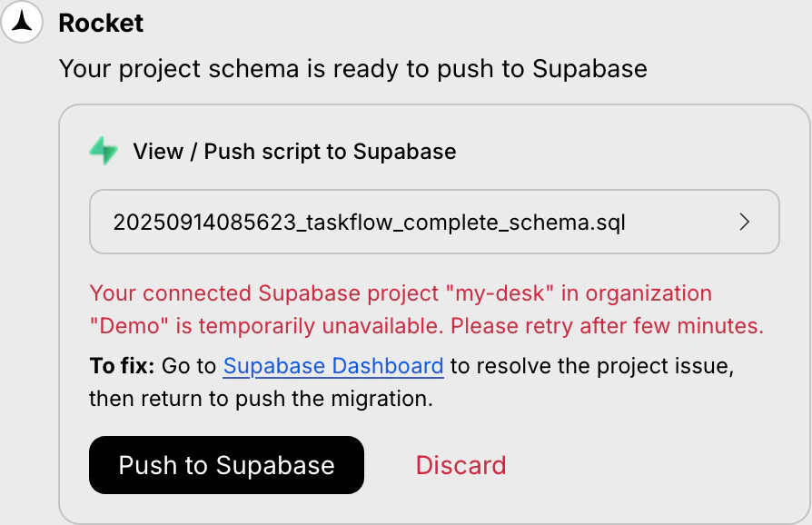
Task: Open the Supabase Dashboard link
Action: point(332,365)
